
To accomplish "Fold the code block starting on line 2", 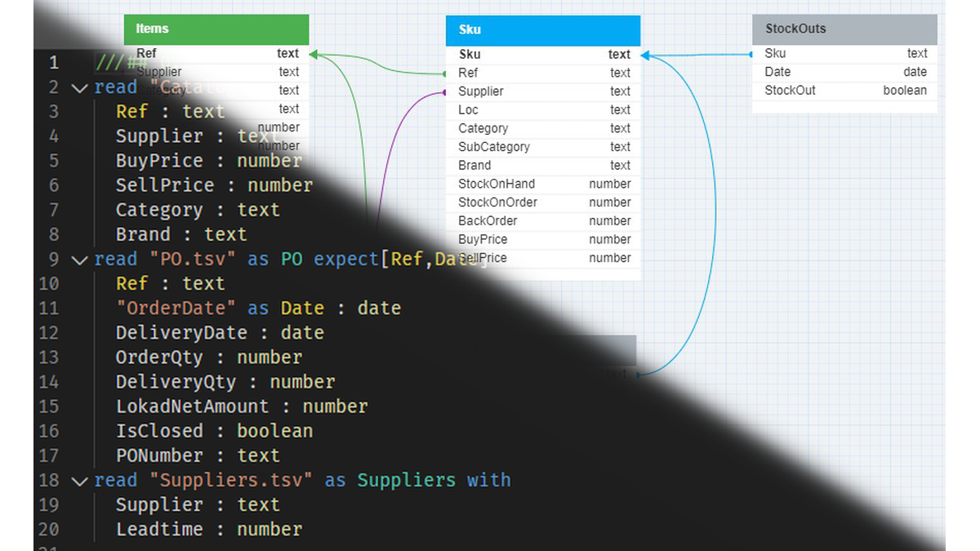I will point(79,87).
